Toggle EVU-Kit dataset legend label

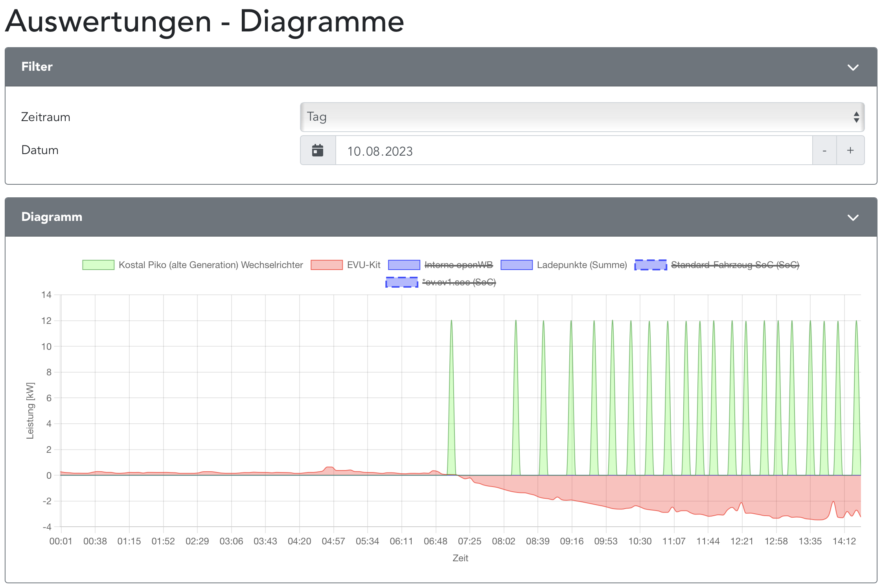364,265
